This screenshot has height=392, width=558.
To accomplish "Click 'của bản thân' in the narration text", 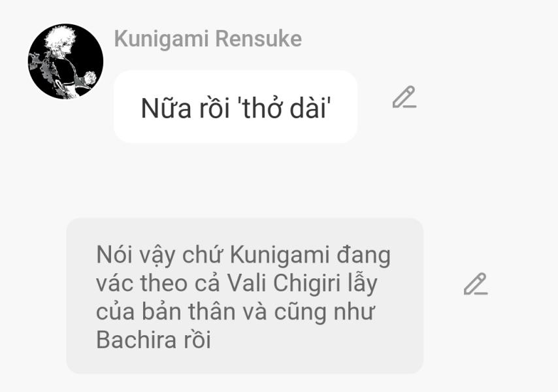I will pyautogui.click(x=166, y=312).
